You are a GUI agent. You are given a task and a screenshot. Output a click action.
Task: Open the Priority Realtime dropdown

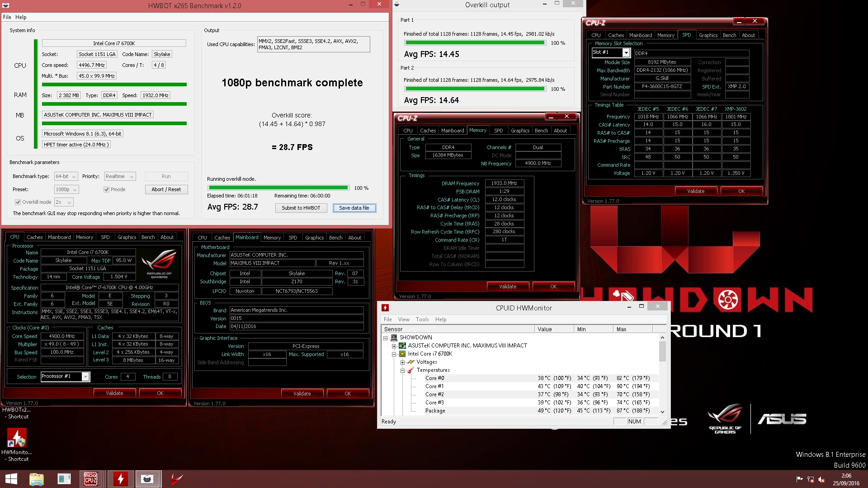[120, 176]
